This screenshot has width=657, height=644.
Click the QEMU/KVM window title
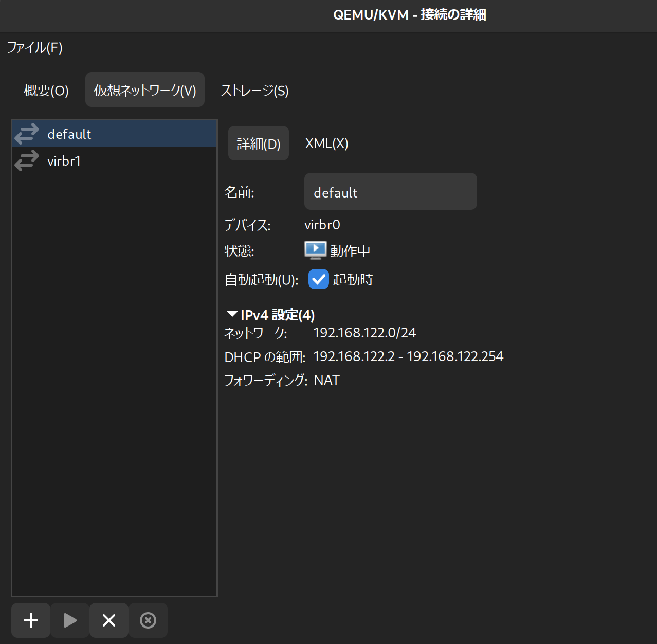[x=409, y=15]
